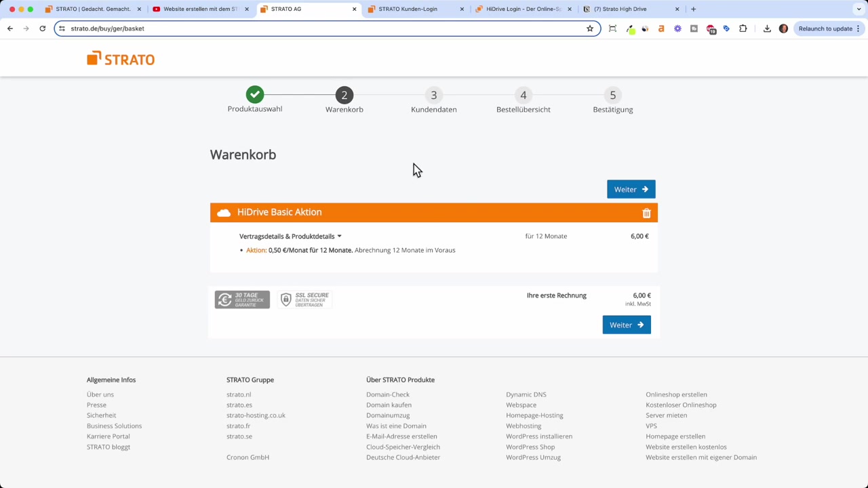868x488 pixels.
Task: Open Onlineshop erstellen link
Action: point(676,394)
